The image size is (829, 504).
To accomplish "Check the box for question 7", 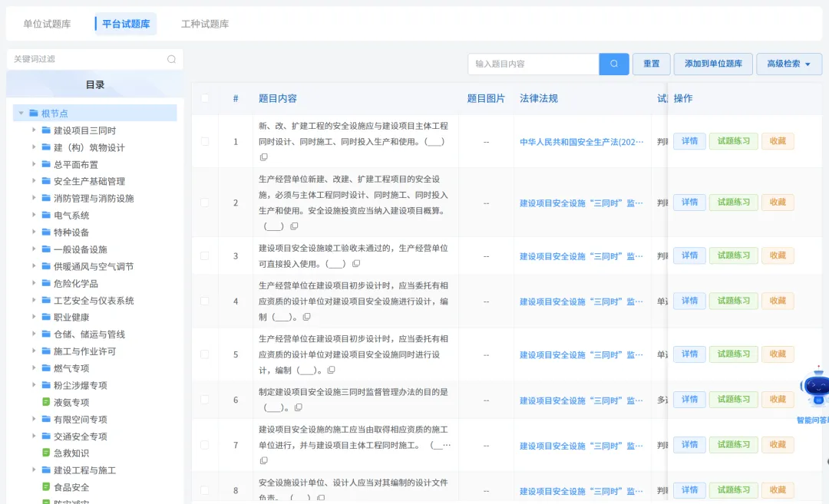I will coord(205,446).
